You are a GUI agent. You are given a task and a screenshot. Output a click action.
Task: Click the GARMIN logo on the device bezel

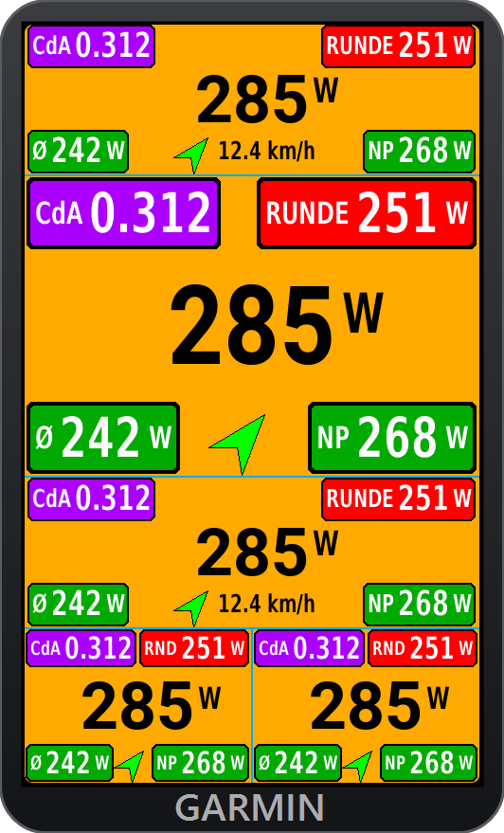(x=249, y=807)
